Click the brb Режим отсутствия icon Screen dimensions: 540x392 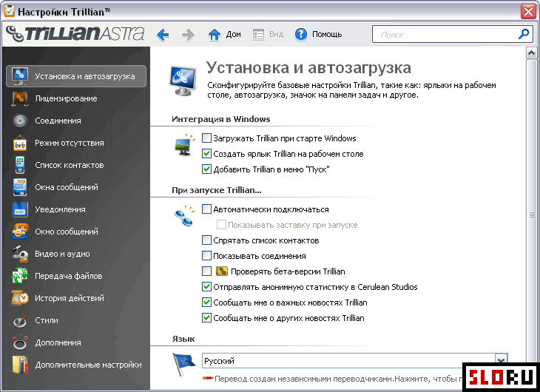click(20, 143)
